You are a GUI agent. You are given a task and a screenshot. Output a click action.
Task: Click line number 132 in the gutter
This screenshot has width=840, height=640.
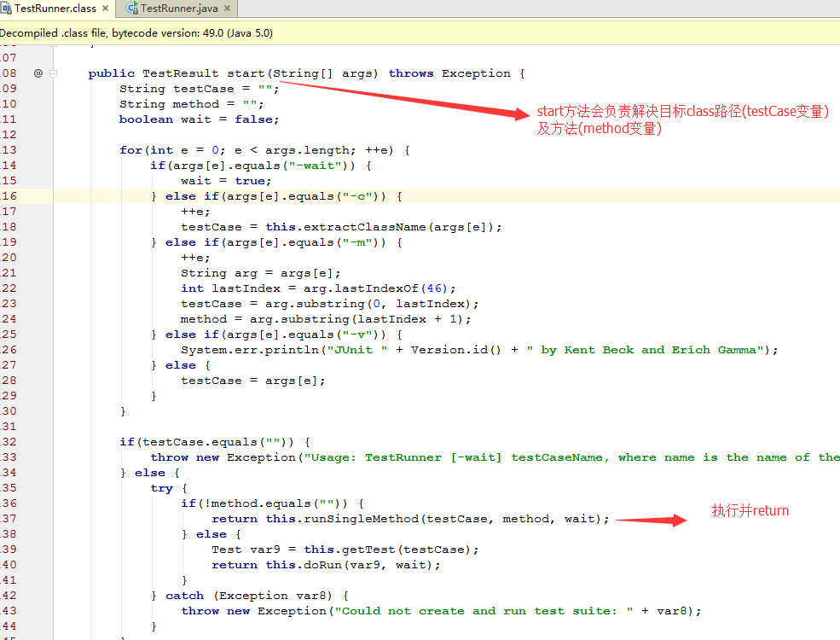point(9,442)
